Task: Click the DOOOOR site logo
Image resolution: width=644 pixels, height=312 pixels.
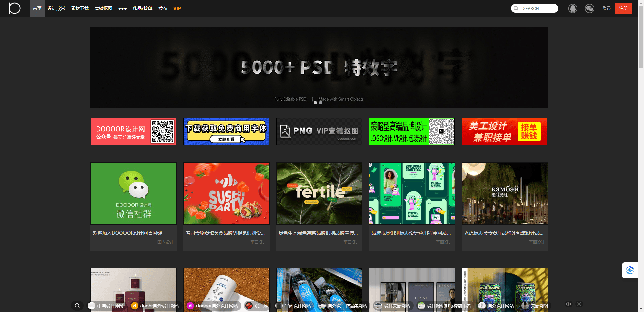Action: [14, 8]
